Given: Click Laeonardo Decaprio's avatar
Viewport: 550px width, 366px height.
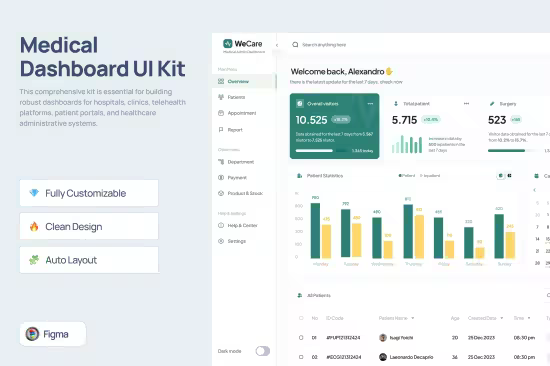Looking at the screenshot, I should coord(383,357).
